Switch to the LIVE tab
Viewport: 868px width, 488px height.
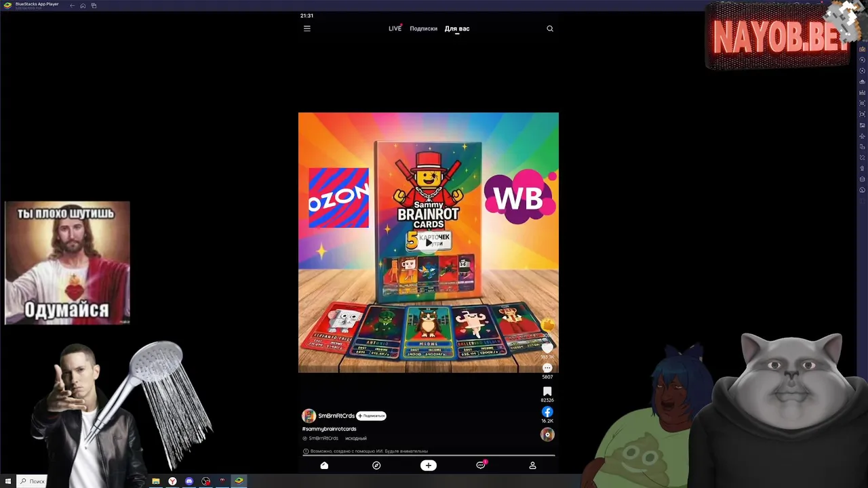395,28
